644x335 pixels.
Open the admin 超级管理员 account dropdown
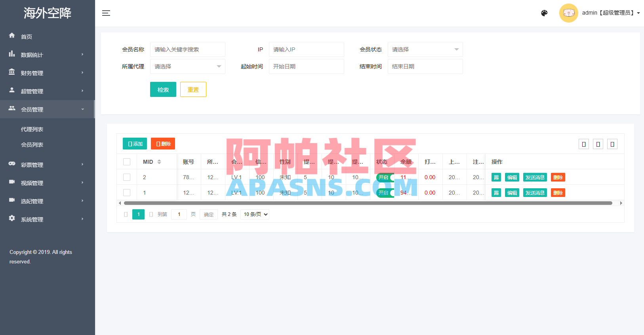pyautogui.click(x=611, y=13)
